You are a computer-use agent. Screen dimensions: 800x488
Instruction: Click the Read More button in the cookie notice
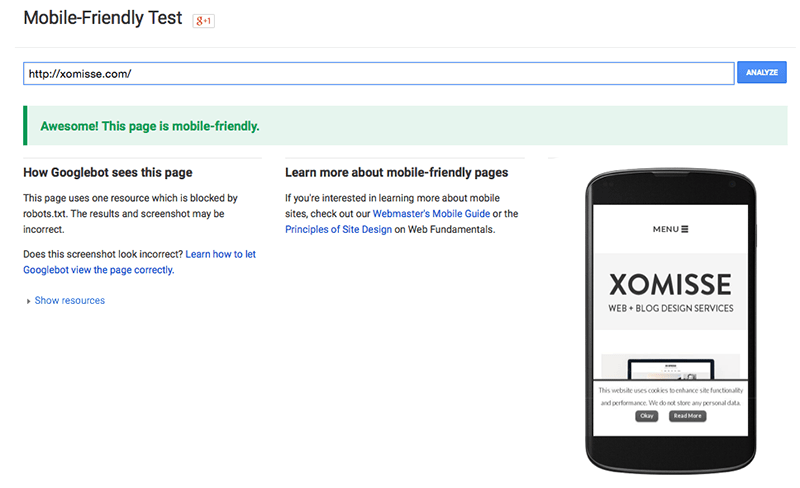pyautogui.click(x=687, y=416)
